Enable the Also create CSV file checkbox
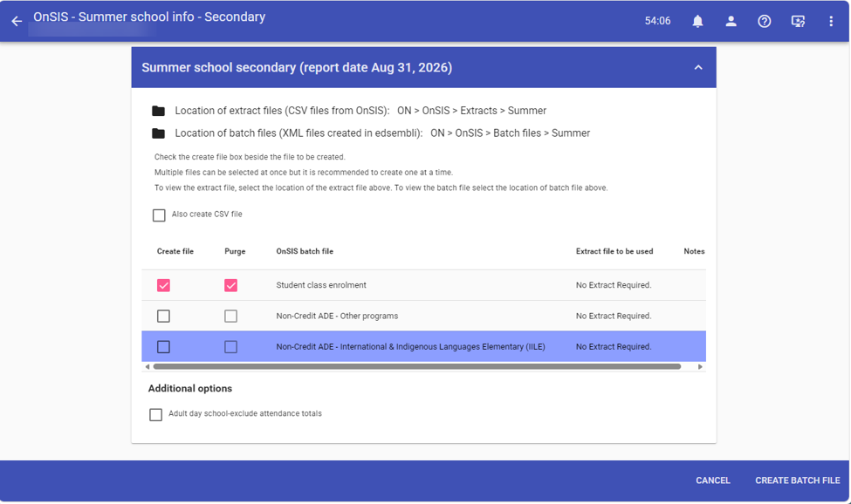The image size is (851, 504). click(x=159, y=215)
